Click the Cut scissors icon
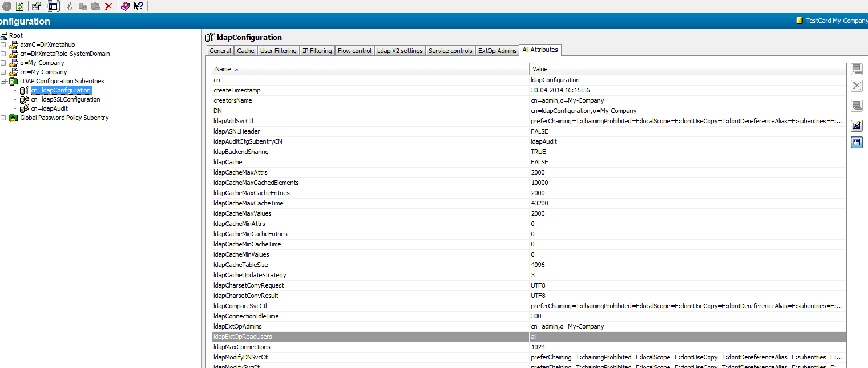The width and height of the screenshot is (868, 368). click(x=69, y=6)
